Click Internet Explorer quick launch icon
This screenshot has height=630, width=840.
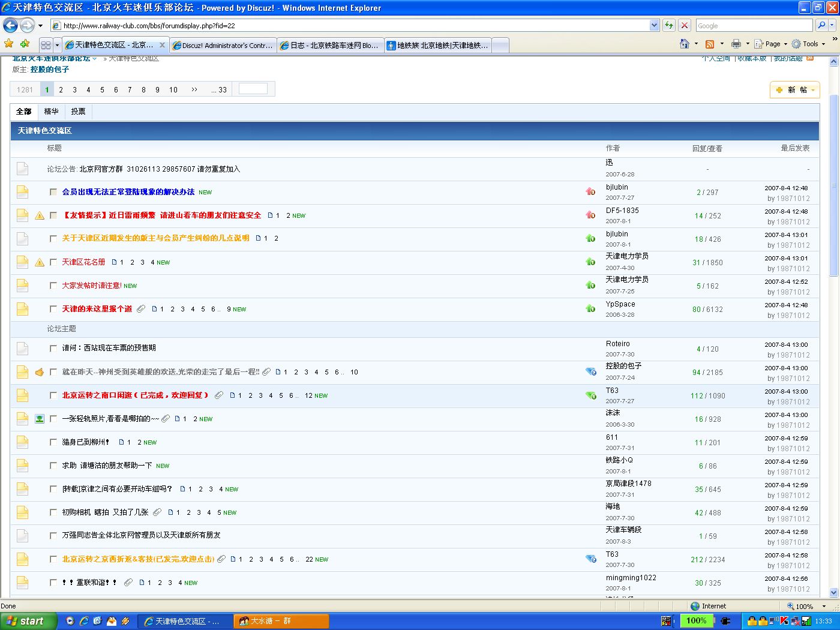[x=84, y=621]
